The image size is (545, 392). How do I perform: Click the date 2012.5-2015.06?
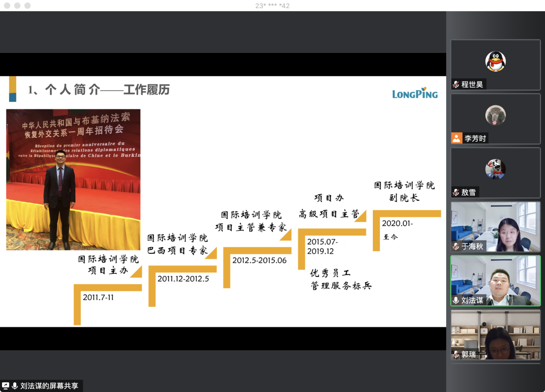(x=259, y=260)
